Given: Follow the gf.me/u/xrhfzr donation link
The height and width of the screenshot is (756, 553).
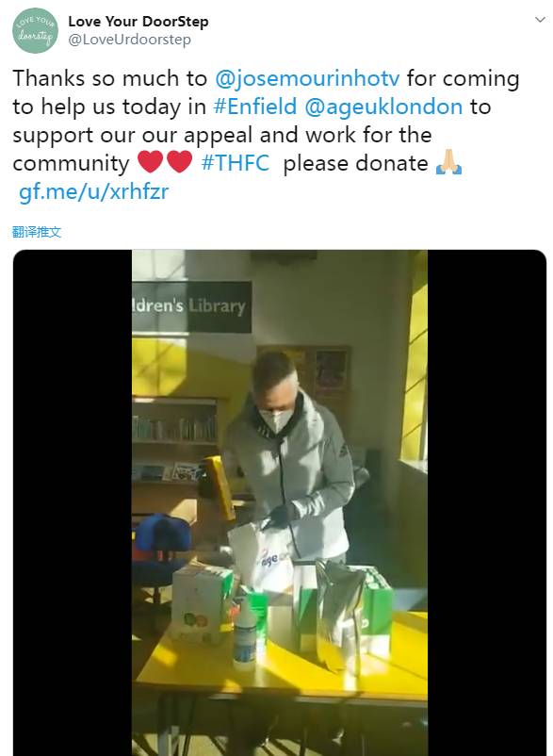Looking at the screenshot, I should coord(94,192).
